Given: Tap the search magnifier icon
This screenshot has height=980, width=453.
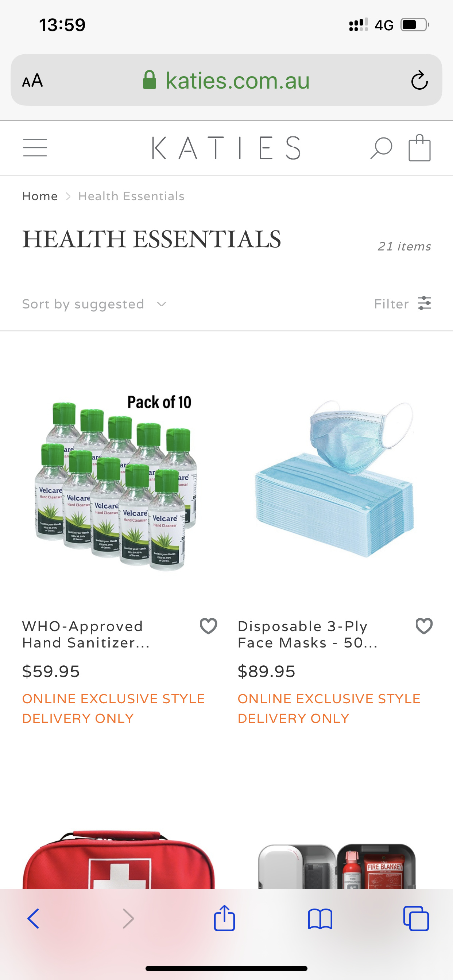Looking at the screenshot, I should (381, 148).
